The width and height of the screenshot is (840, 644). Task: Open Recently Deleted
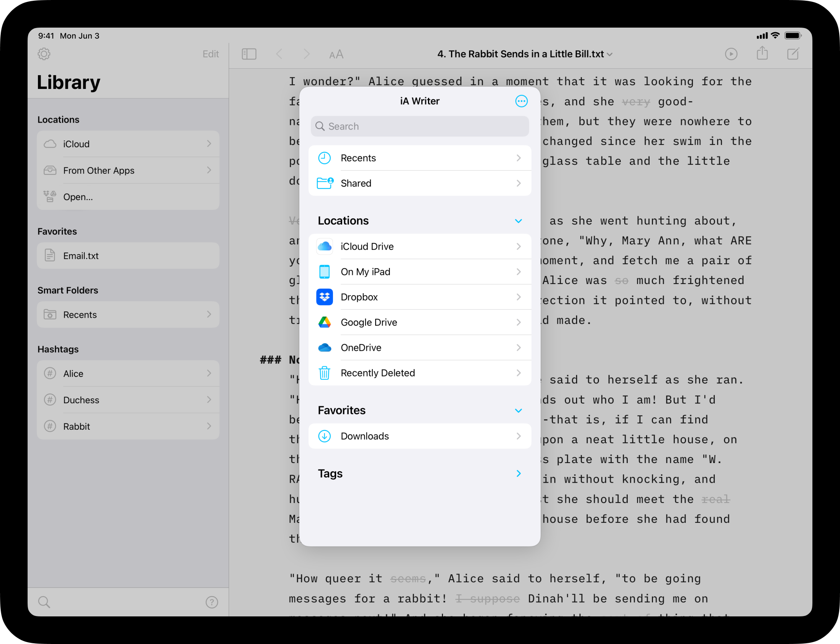[420, 373]
